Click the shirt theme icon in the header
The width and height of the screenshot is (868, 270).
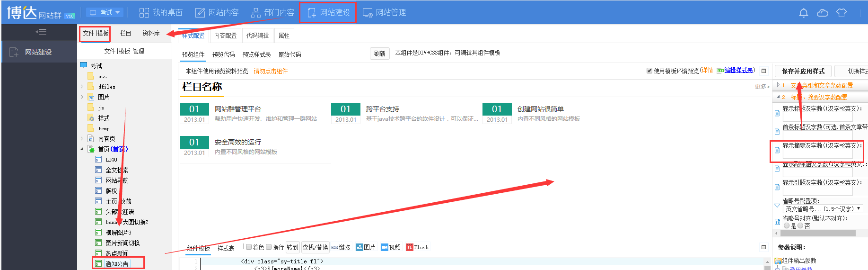tap(842, 13)
